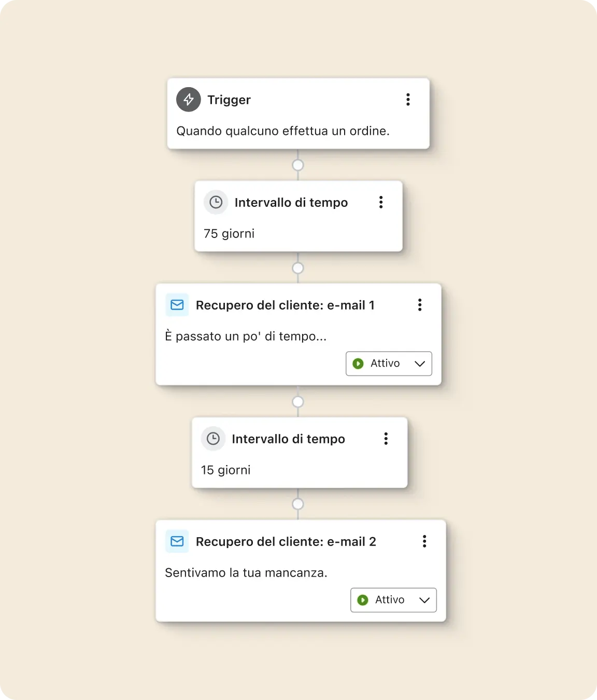Toggle the Attivo status of e-mail 2
The image size is (597, 700).
[393, 600]
